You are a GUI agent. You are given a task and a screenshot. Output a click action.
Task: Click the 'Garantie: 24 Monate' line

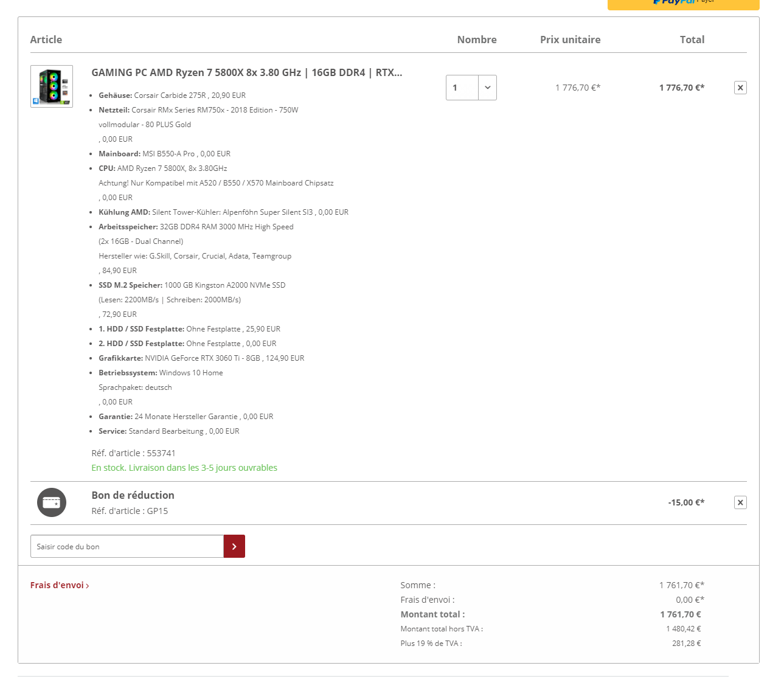point(186,417)
